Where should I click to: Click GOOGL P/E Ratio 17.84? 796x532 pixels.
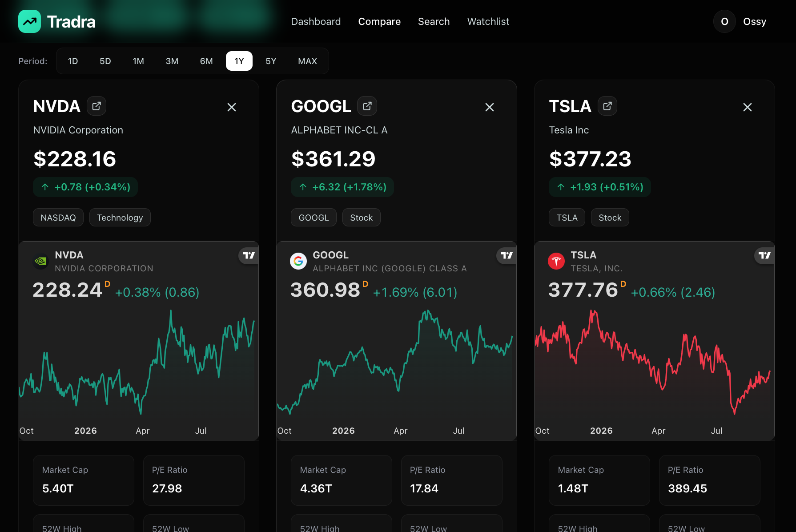tap(452, 480)
